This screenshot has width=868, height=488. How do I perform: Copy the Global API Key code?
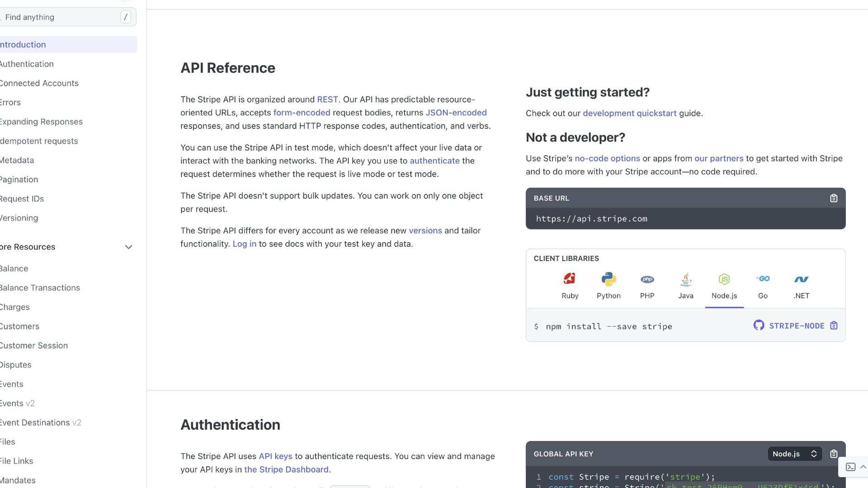(834, 454)
